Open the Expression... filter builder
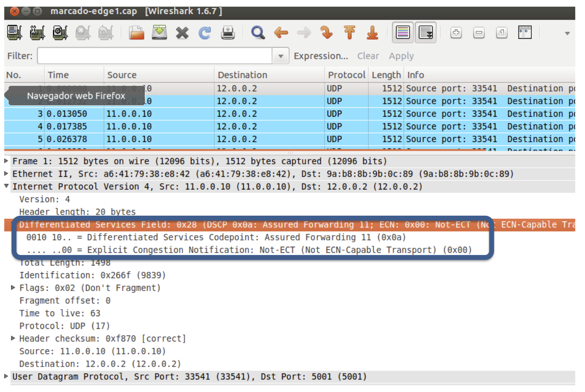 click(321, 56)
